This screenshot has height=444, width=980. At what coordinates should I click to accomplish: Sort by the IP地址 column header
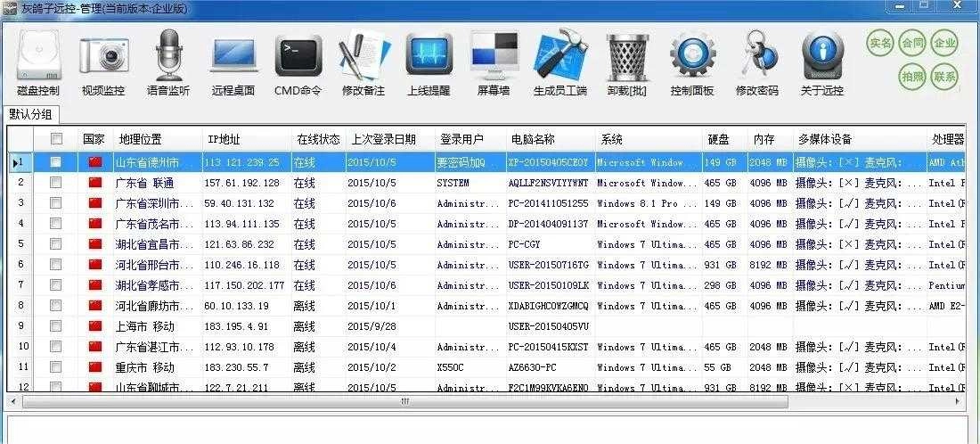[225, 140]
